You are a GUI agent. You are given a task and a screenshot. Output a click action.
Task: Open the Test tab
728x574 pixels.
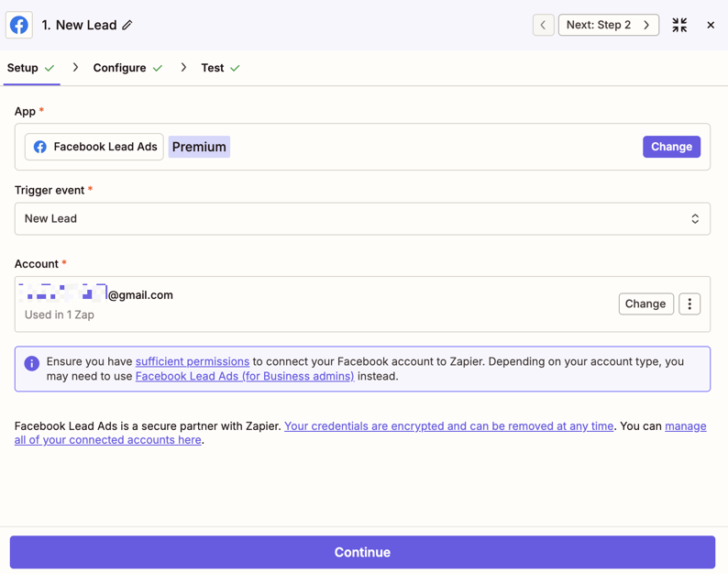(221, 68)
